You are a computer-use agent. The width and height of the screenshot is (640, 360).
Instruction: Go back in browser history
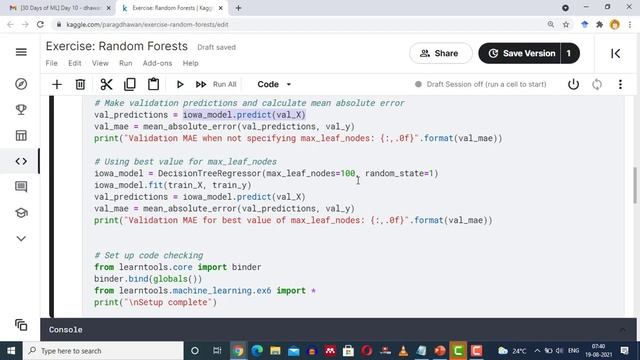click(x=10, y=24)
